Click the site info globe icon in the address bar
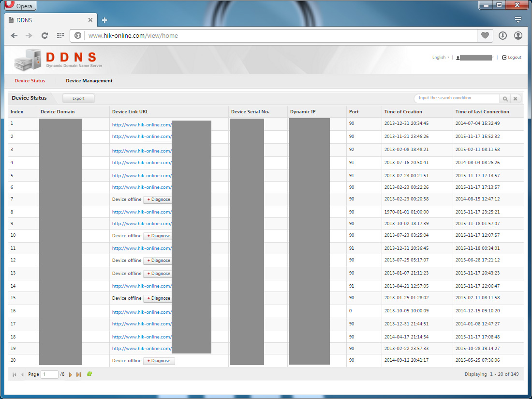This screenshot has height=399, width=532. [78, 35]
